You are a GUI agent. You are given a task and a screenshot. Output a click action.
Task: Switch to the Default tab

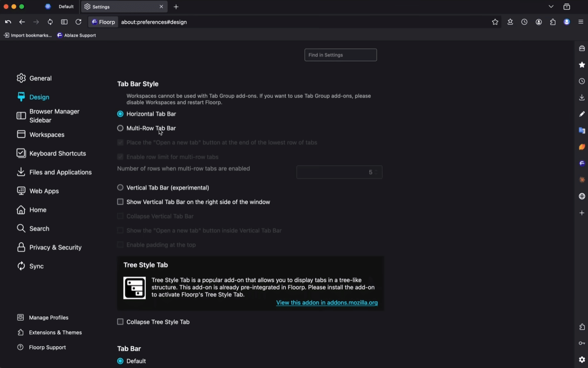(60, 7)
